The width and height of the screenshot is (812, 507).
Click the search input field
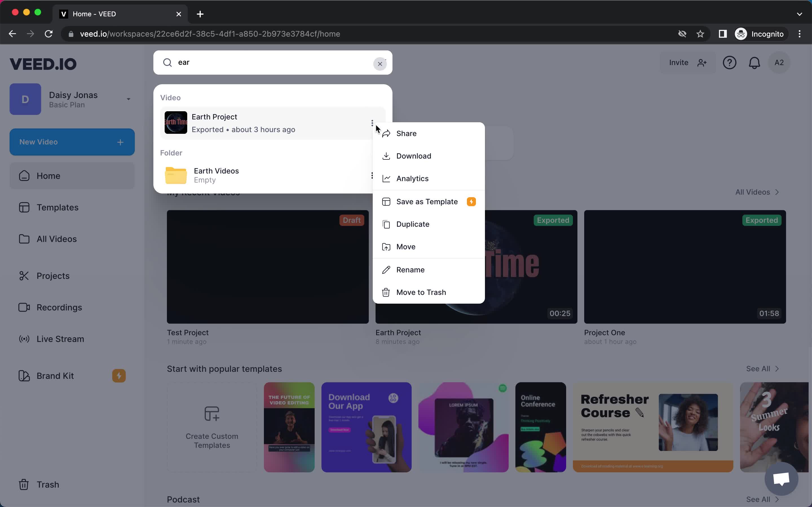273,63
